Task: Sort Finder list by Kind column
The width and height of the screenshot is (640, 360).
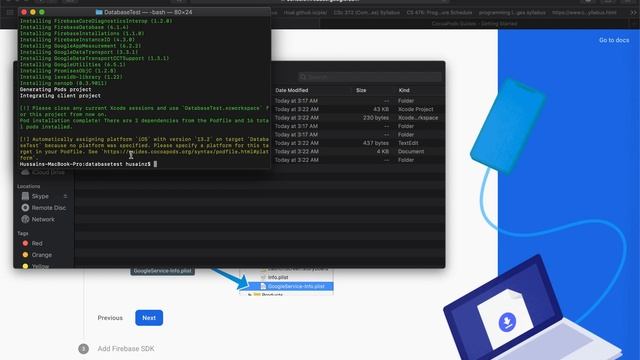Action: click(404, 90)
